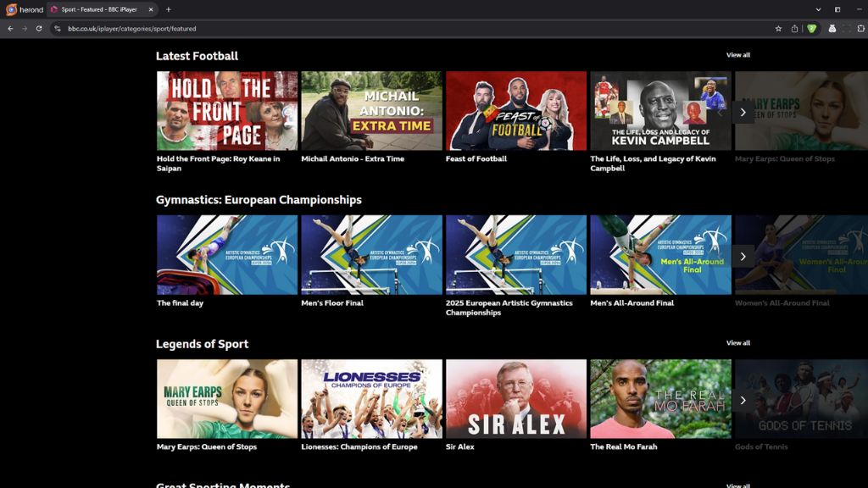Viewport: 868px width, 488px height.
Task: View all Latest Football programmes
Action: [x=738, y=55]
